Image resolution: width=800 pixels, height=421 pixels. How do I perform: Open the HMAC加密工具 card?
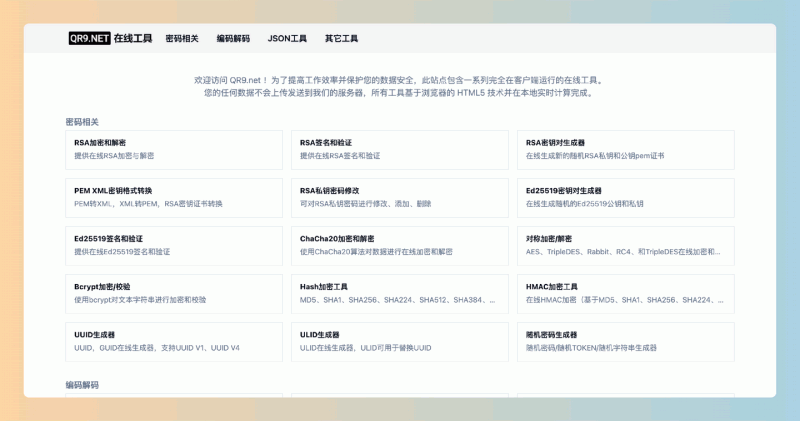tap(626, 294)
